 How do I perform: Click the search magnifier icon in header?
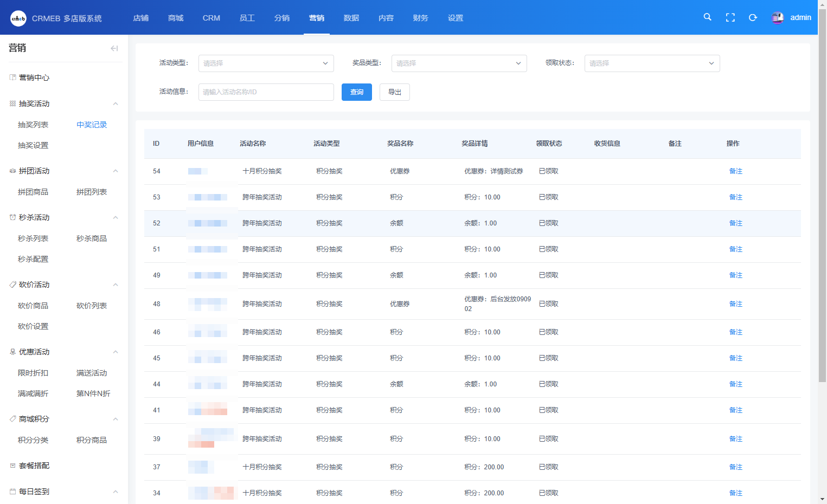pos(707,17)
